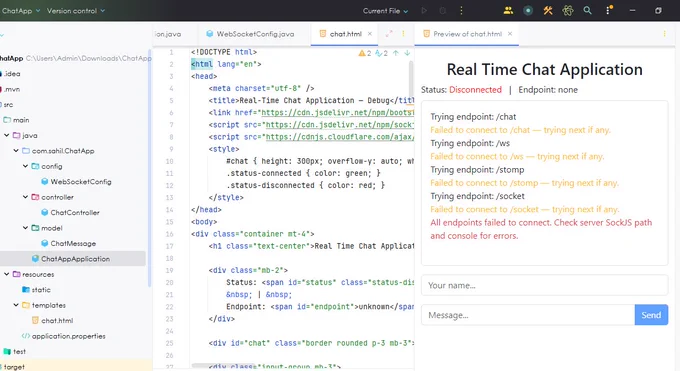Click the 'Real Time Chat Application' heading

click(544, 69)
